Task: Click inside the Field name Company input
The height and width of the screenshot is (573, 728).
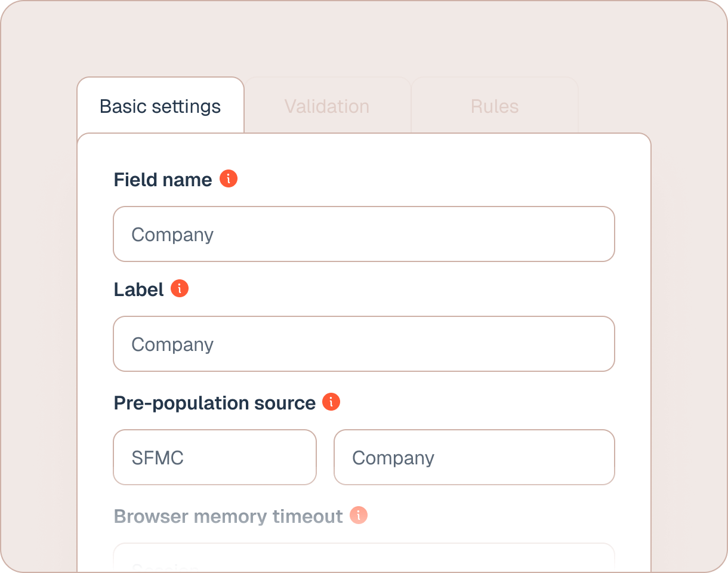Action: [364, 234]
